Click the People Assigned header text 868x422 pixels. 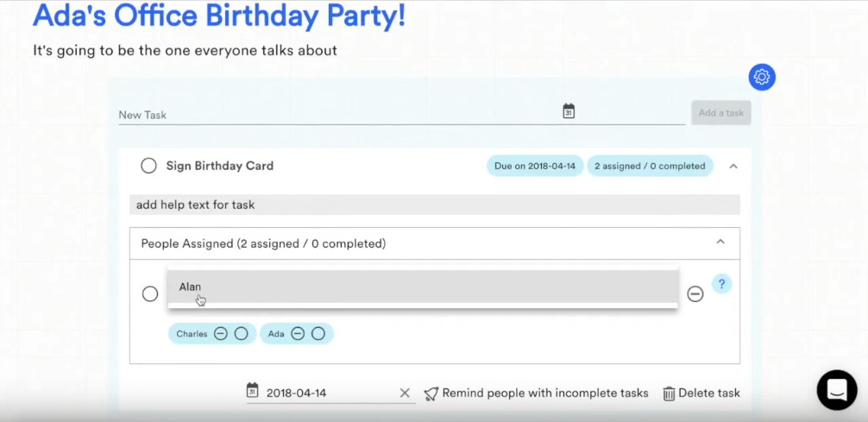pos(263,243)
